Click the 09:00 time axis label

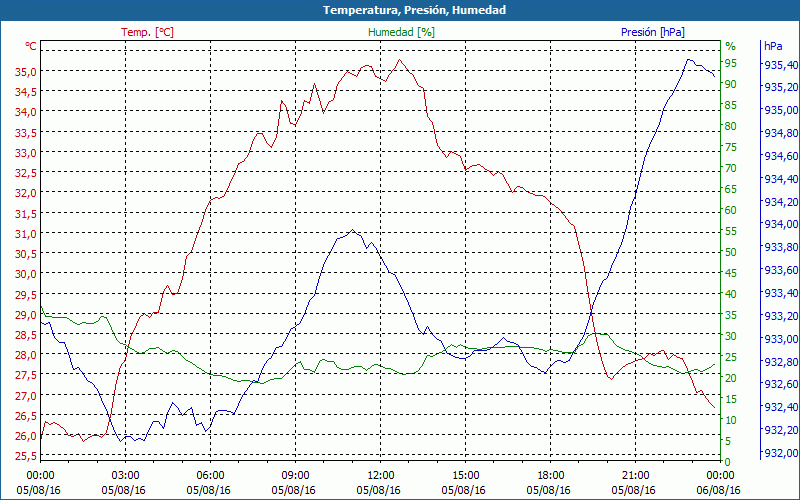(x=295, y=476)
